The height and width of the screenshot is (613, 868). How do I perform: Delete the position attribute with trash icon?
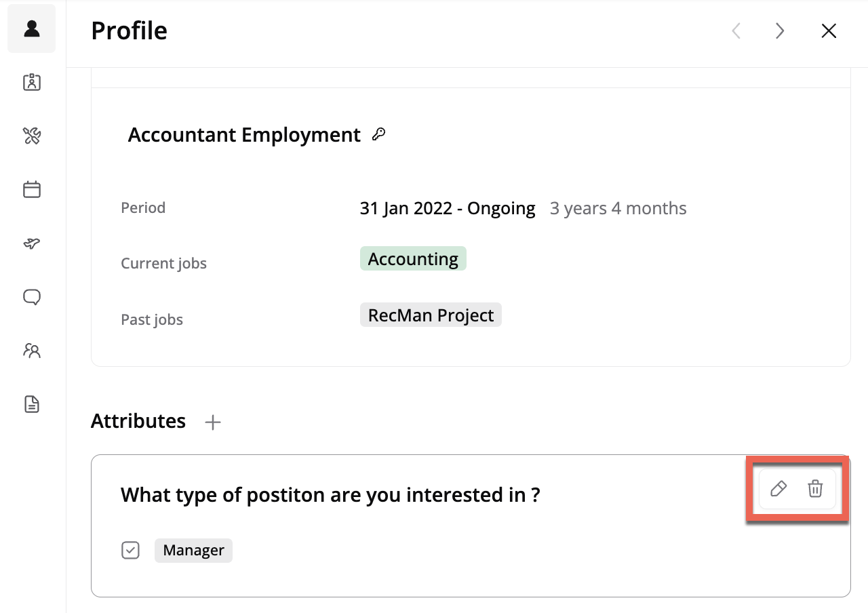click(x=815, y=488)
